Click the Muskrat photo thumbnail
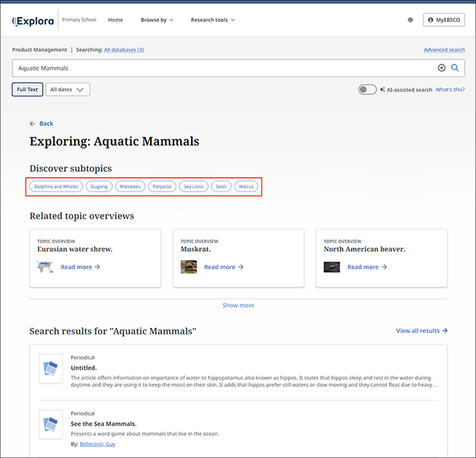 point(188,267)
